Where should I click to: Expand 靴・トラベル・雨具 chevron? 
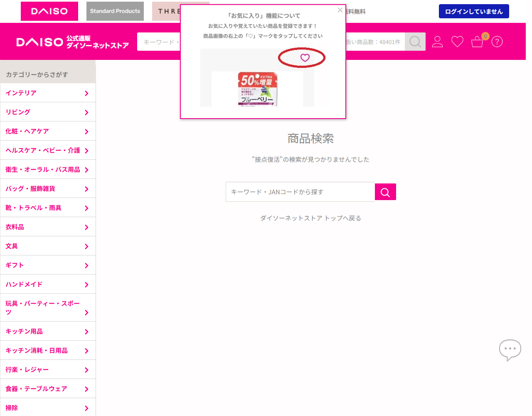pos(86,208)
